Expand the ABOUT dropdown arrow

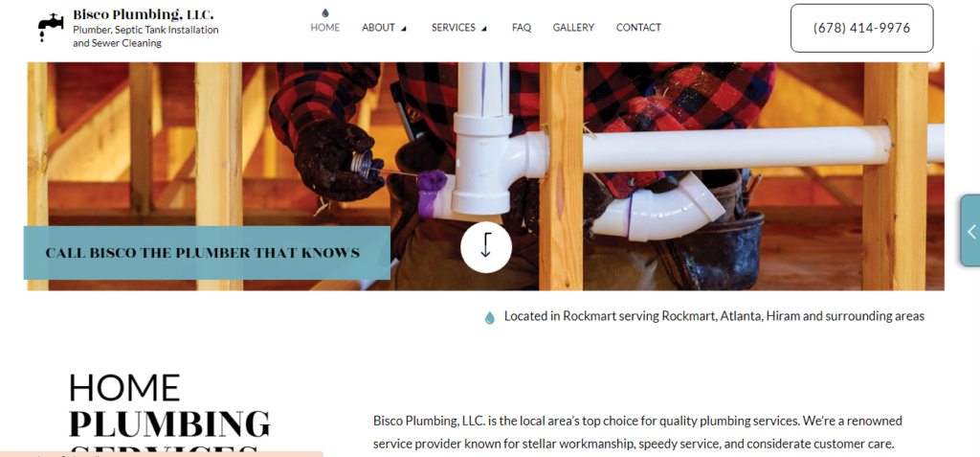[403, 29]
